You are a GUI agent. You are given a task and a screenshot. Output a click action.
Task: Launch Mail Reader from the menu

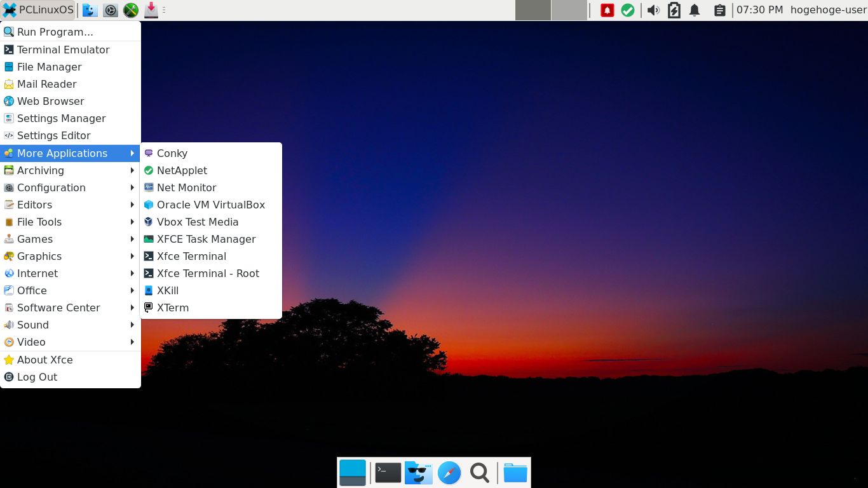(x=71, y=84)
